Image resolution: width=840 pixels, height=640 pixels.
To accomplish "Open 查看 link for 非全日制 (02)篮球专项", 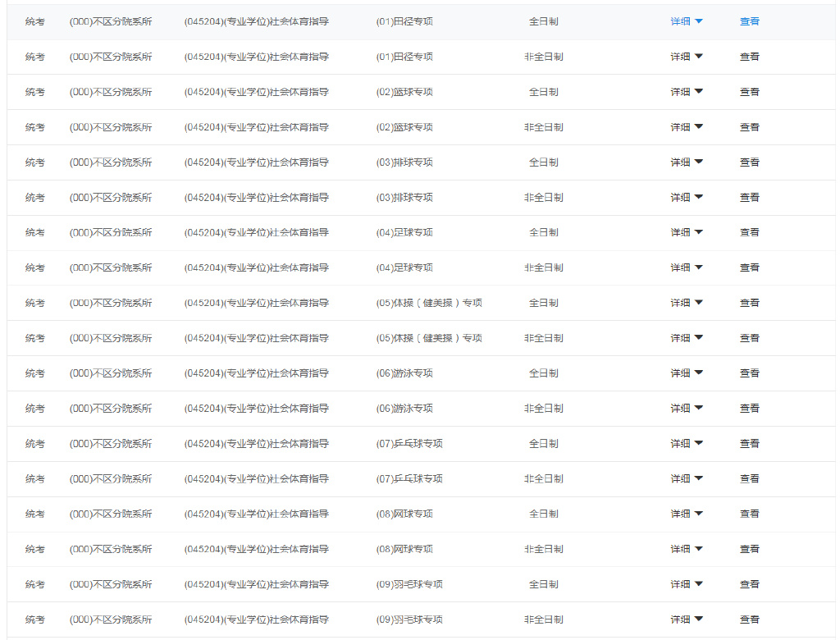I will 750,127.
